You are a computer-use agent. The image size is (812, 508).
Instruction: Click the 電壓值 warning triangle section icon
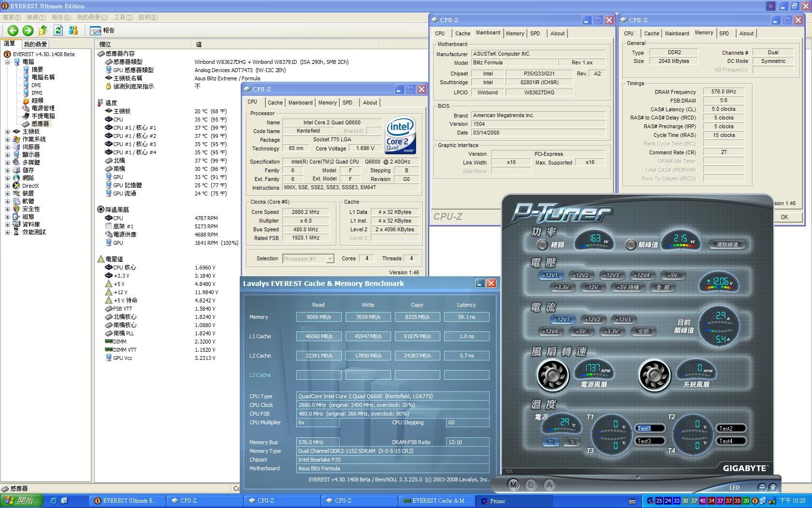(101, 259)
